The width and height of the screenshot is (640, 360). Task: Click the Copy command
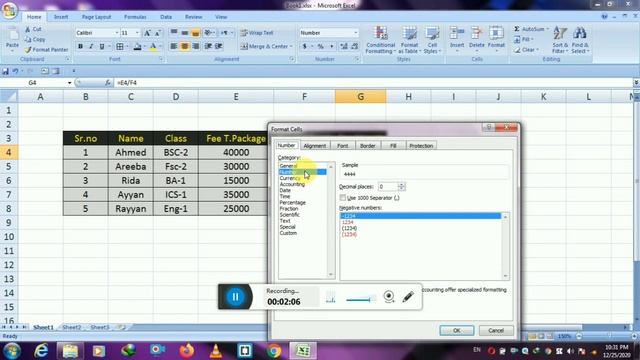pos(35,40)
